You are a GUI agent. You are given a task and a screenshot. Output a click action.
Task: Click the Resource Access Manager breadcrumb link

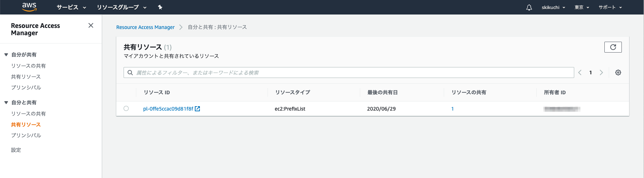(145, 27)
